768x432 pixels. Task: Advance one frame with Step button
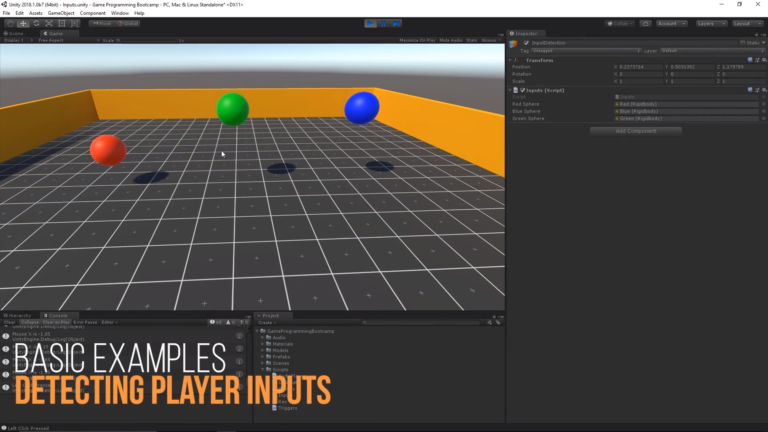[396, 24]
